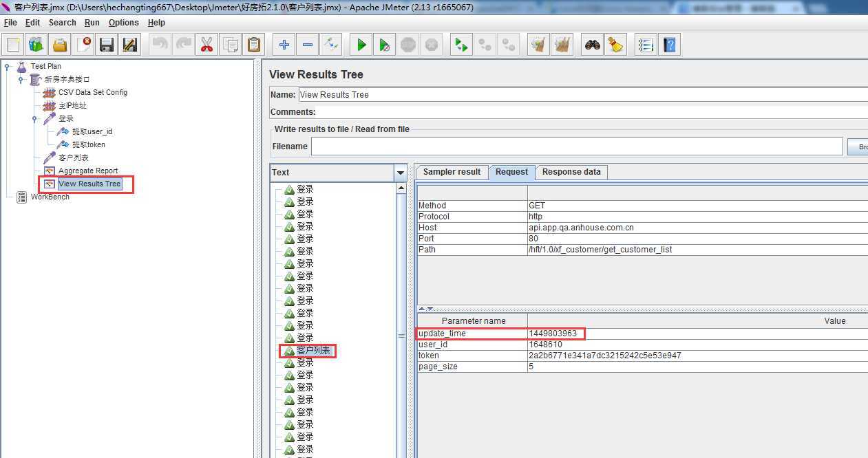Reset search with the brush icon
Image resolution: width=868 pixels, height=458 pixels.
click(616, 45)
